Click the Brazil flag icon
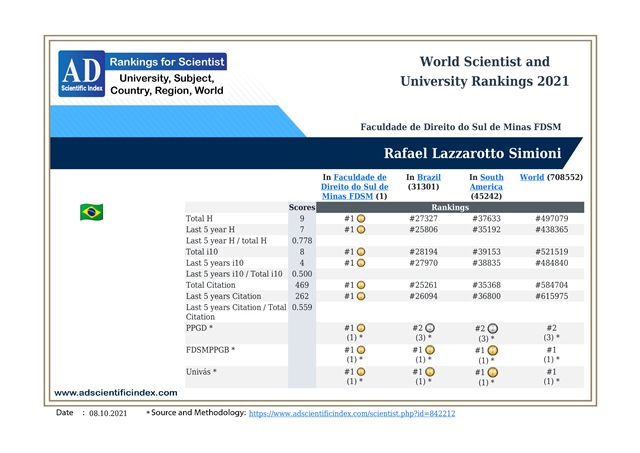The height and width of the screenshot is (453, 640). [91, 212]
